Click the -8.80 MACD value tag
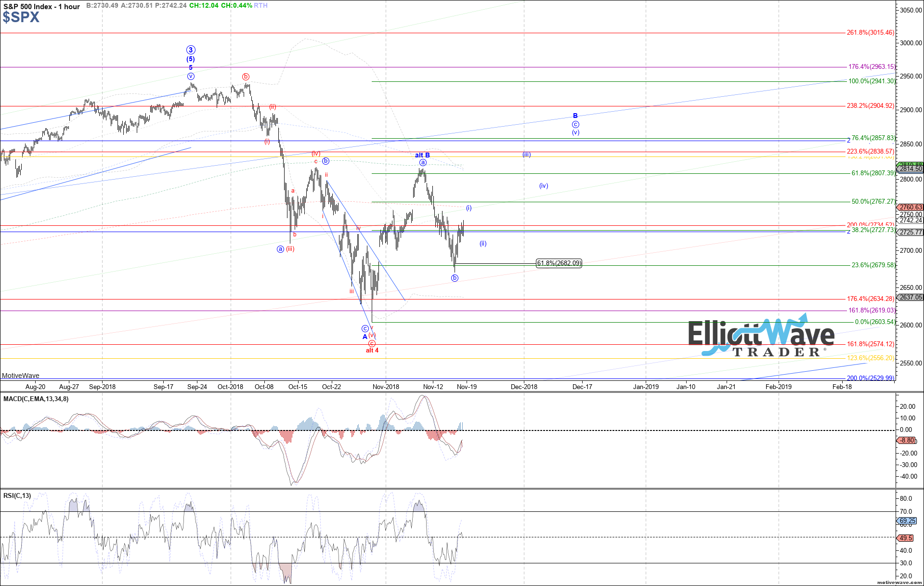 click(x=907, y=440)
